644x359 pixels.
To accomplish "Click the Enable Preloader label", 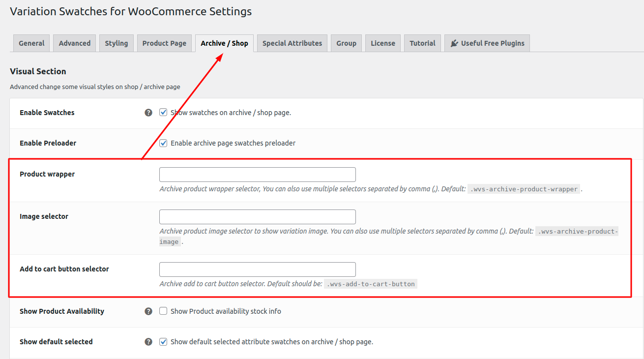I will [48, 143].
